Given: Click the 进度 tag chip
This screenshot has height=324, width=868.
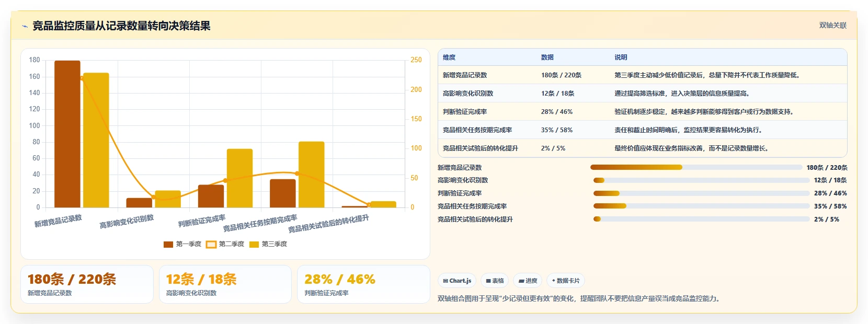Looking at the screenshot, I should tap(528, 281).
